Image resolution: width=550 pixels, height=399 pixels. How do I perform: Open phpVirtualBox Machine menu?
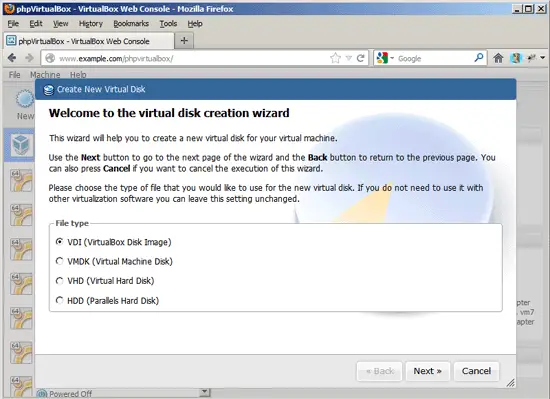point(45,75)
